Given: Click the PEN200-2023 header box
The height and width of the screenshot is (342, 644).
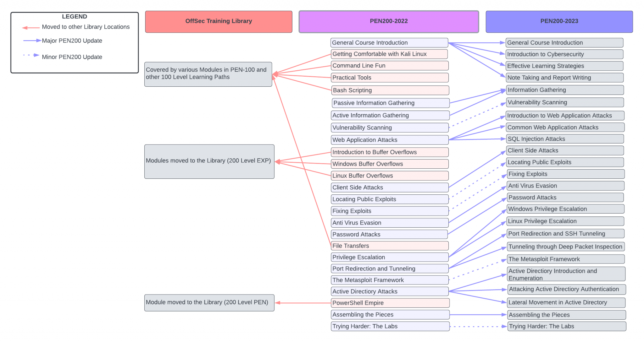Looking at the screenshot, I should 559,22.
